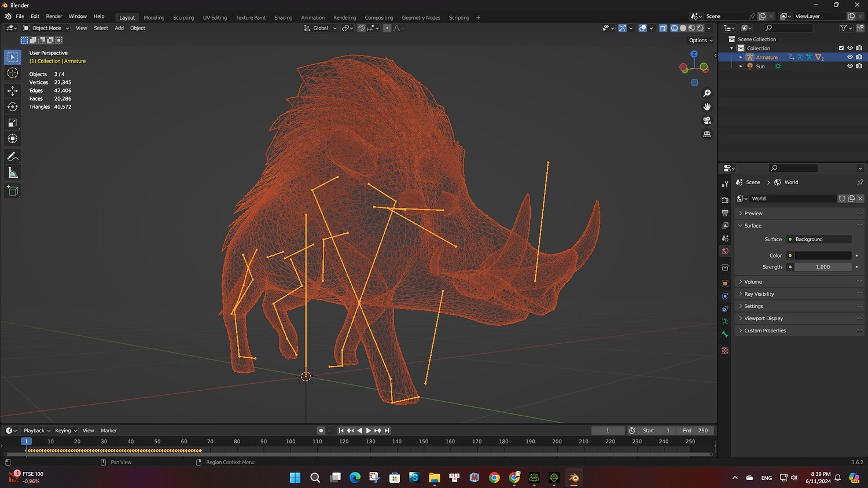Click the fake user shield for World
This screenshot has width=868, height=488.
click(x=842, y=199)
